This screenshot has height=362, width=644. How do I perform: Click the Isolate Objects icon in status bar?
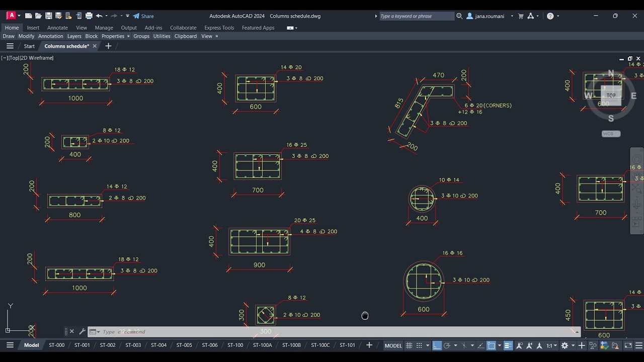pyautogui.click(x=593, y=345)
